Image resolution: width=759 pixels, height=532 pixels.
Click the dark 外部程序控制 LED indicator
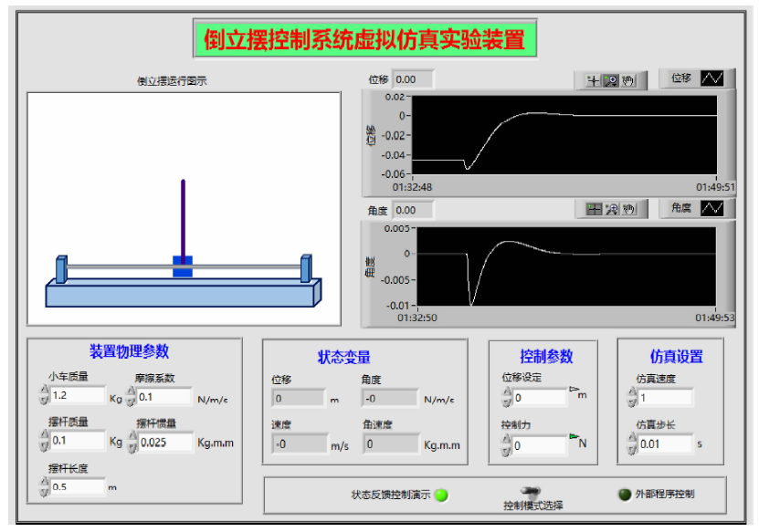tap(625, 495)
